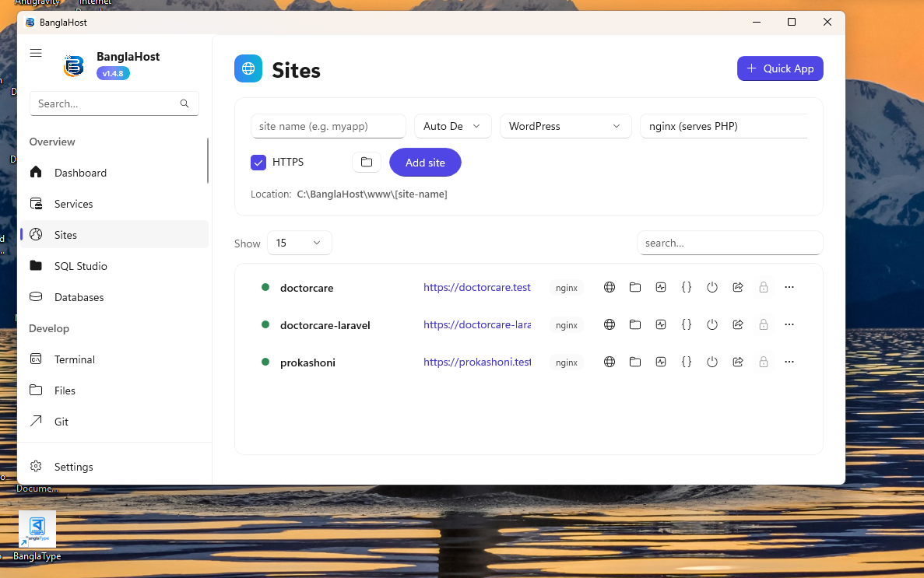The width and height of the screenshot is (924, 578).
Task: Open doctorcare-laravel globe browser icon
Action: 610,324
